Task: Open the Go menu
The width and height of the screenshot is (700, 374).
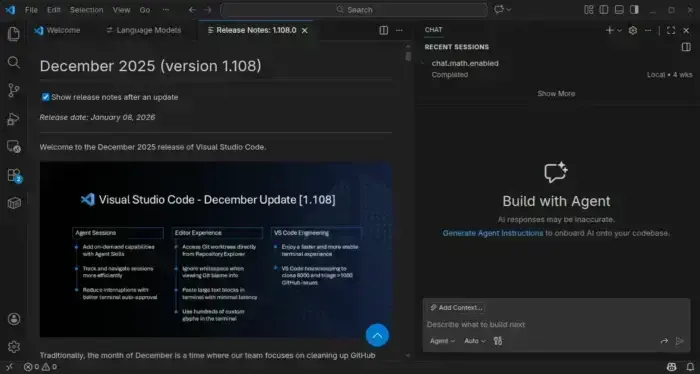Action: (145, 10)
